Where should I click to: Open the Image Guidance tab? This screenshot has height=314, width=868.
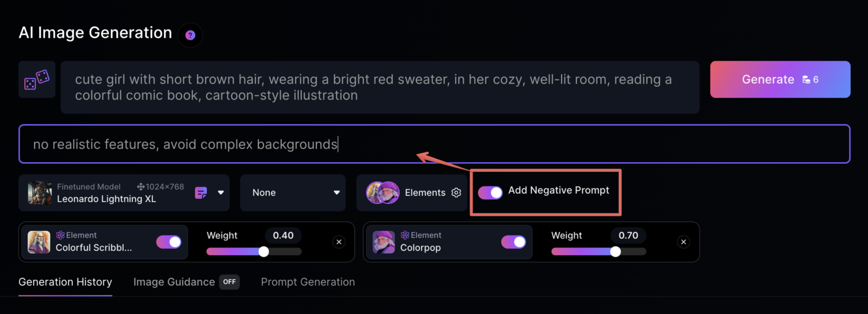[x=174, y=282]
